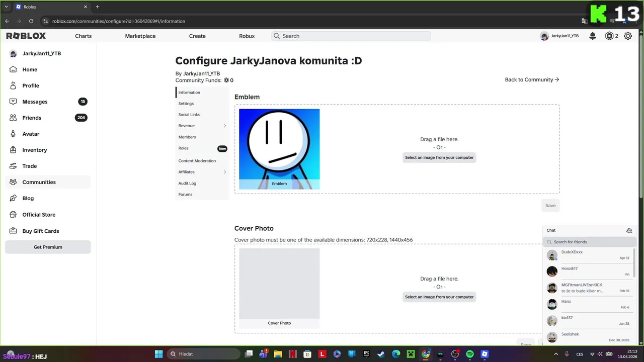Open the settings gear in Roblox header
The width and height of the screenshot is (644, 362).
click(x=628, y=36)
